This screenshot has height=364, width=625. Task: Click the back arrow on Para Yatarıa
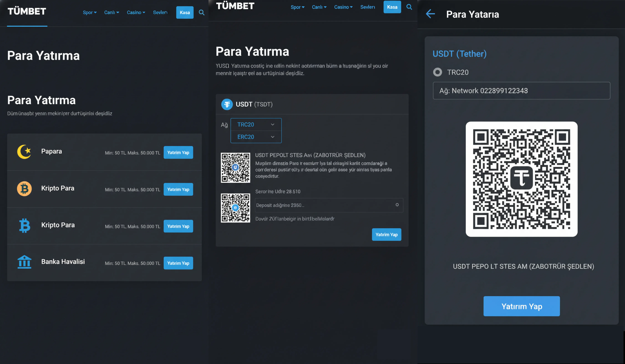430,14
